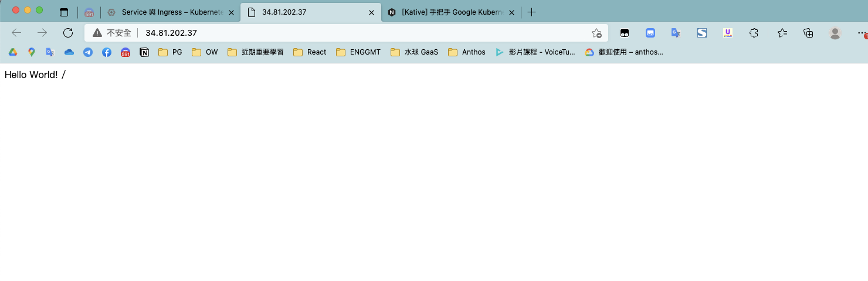
Task: Open the Collections icon
Action: pos(808,33)
